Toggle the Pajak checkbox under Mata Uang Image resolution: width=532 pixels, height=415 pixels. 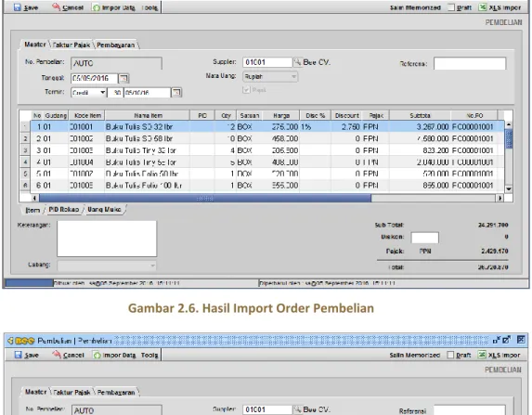click(246, 90)
